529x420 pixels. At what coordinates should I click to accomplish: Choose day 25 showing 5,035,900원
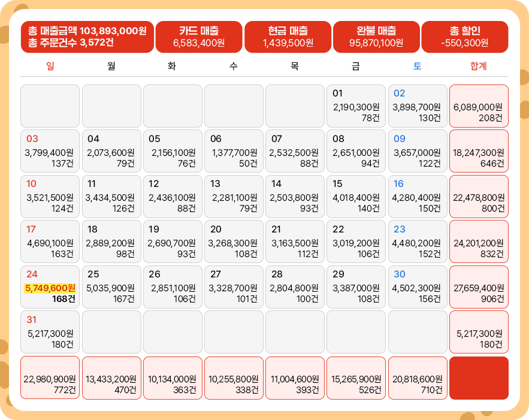[111, 287]
